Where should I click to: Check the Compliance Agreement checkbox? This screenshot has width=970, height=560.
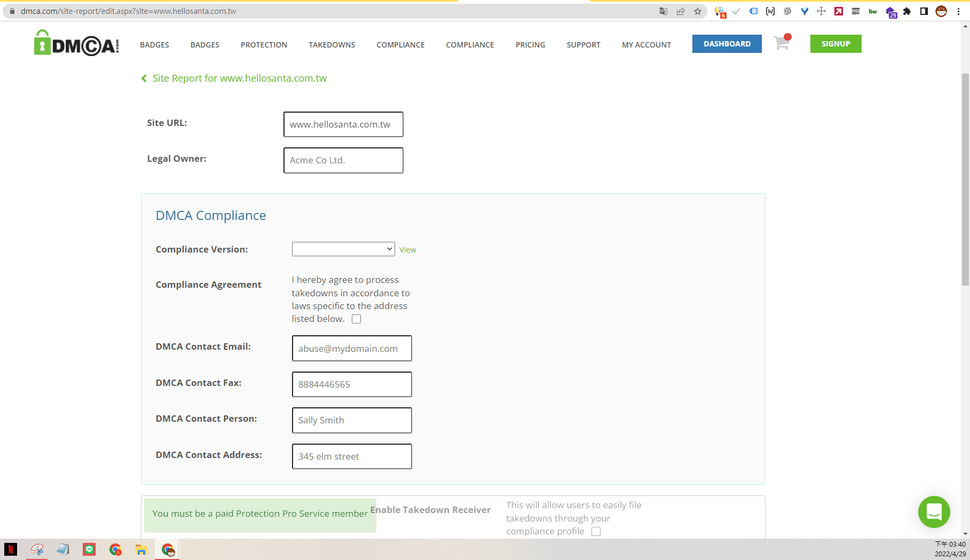(x=357, y=319)
